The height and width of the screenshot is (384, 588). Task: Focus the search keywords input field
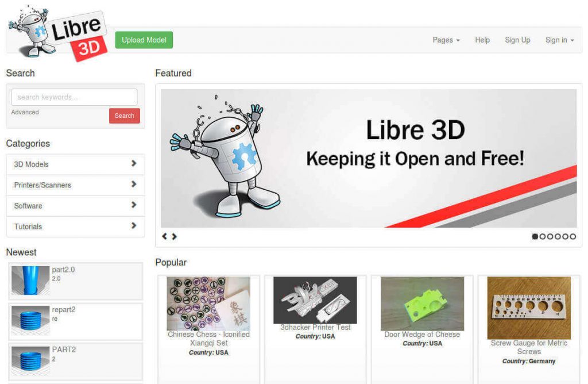(x=74, y=97)
